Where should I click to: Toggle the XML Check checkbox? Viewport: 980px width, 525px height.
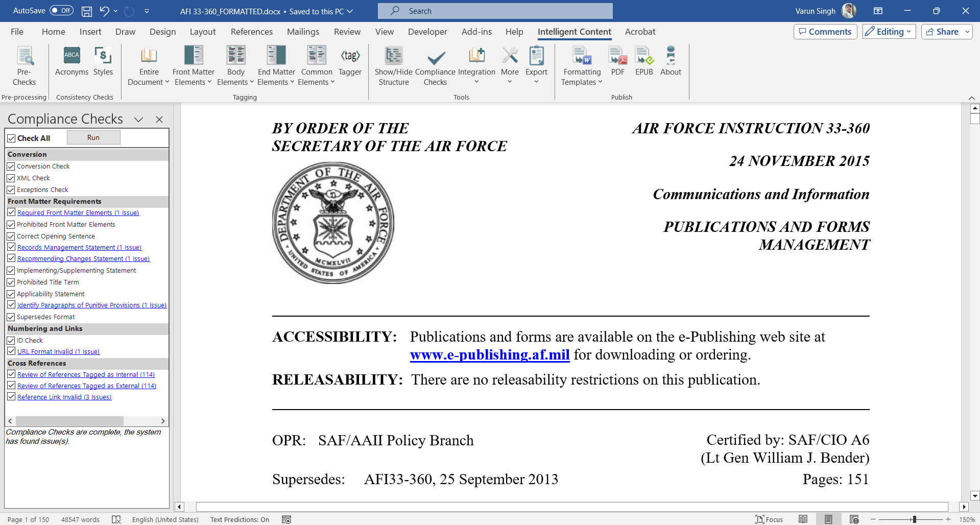(x=11, y=178)
